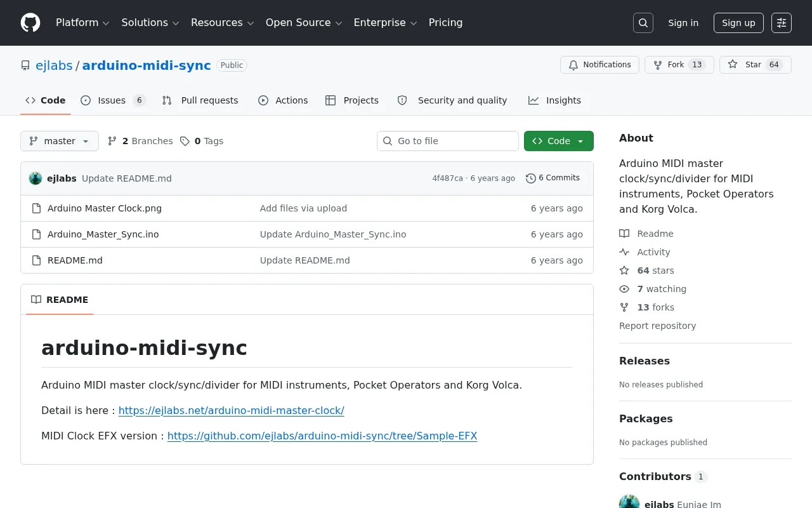Star the repository with Star button

click(756, 65)
